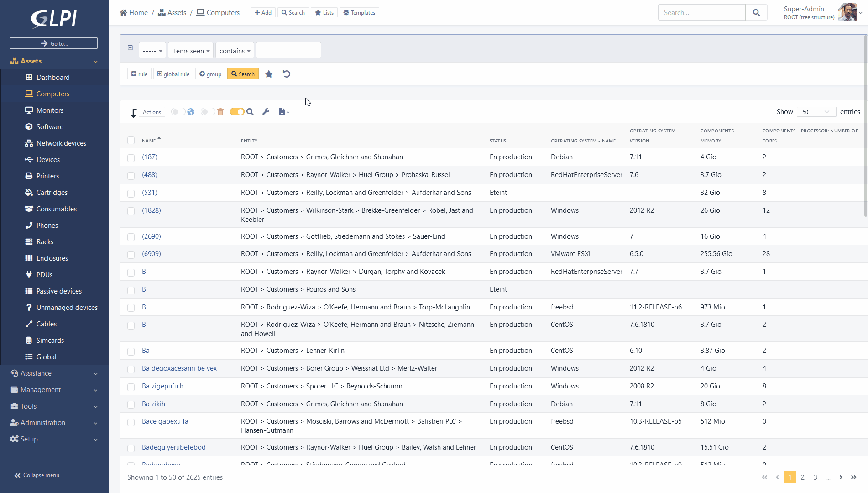The width and height of the screenshot is (868, 493).
Task: Open Network devices in the sidebar
Action: click(x=61, y=143)
